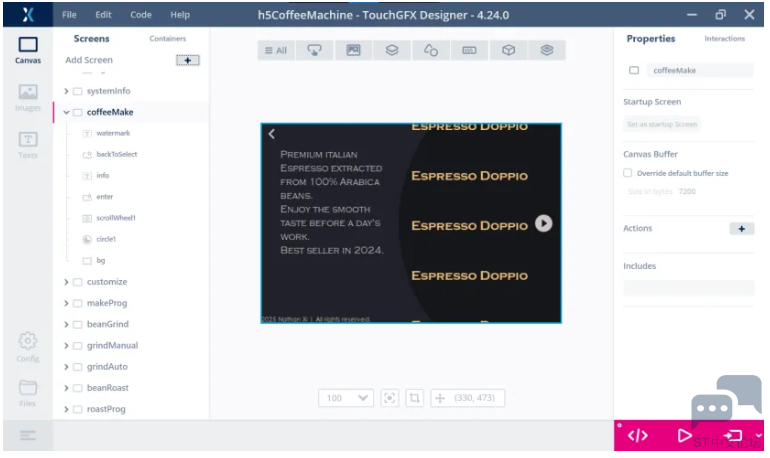Toggle the systemInfo screen checkbox
The width and height of the screenshot is (770, 458).
pyautogui.click(x=78, y=91)
